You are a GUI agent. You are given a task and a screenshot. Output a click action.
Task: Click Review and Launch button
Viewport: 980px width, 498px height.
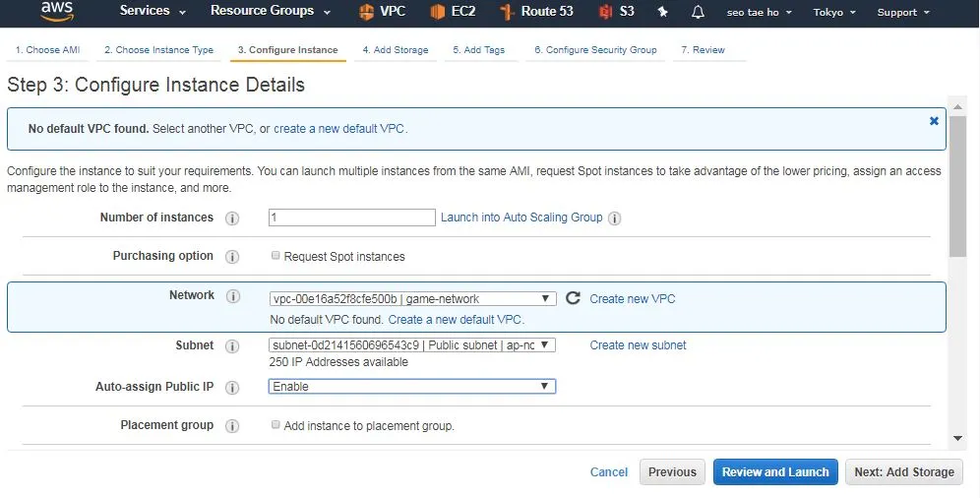[x=775, y=472]
